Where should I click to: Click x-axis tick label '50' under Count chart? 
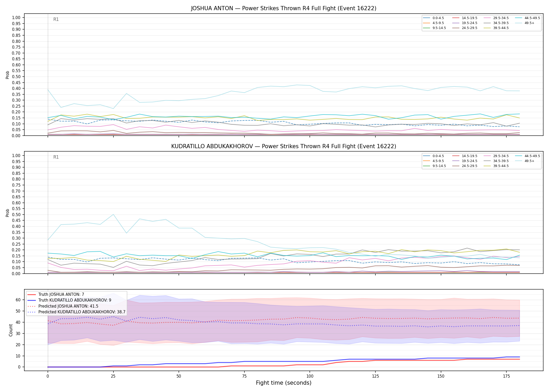coord(179,376)
